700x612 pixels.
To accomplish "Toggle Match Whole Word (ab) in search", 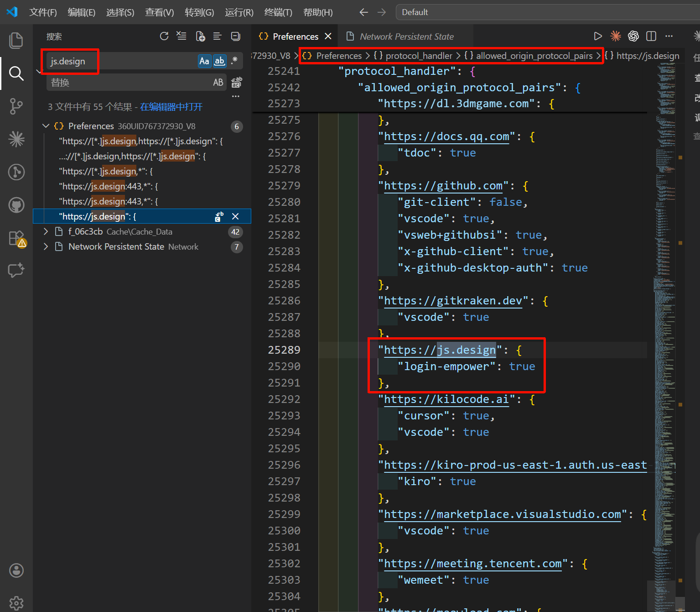I will 220,61.
